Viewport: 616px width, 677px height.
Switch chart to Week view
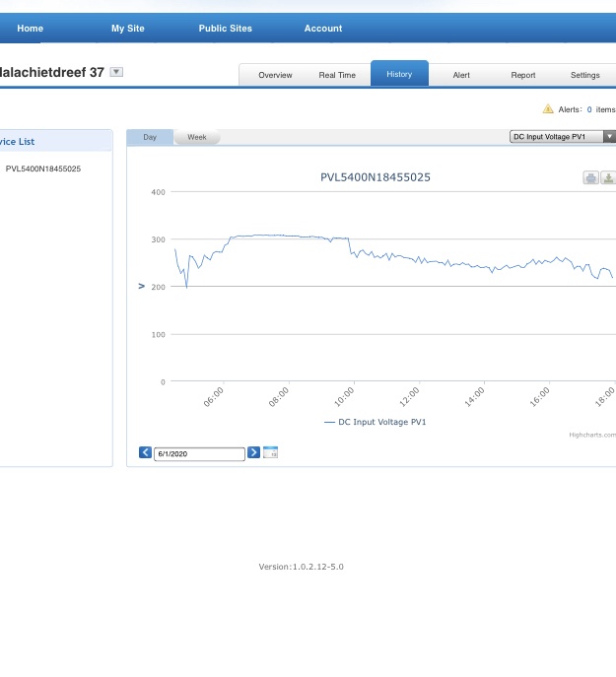click(x=197, y=137)
